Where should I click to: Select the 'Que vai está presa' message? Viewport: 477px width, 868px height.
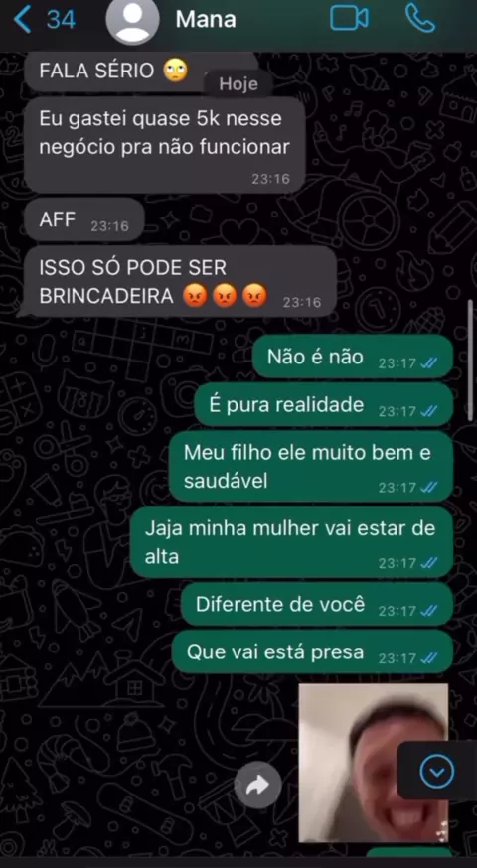[312, 651]
